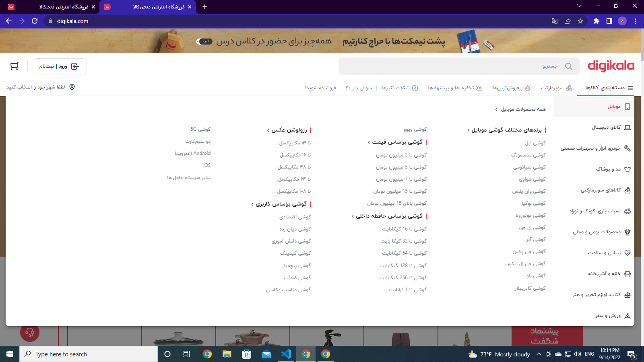Open the Chrome extensions puzzle icon

[597, 21]
